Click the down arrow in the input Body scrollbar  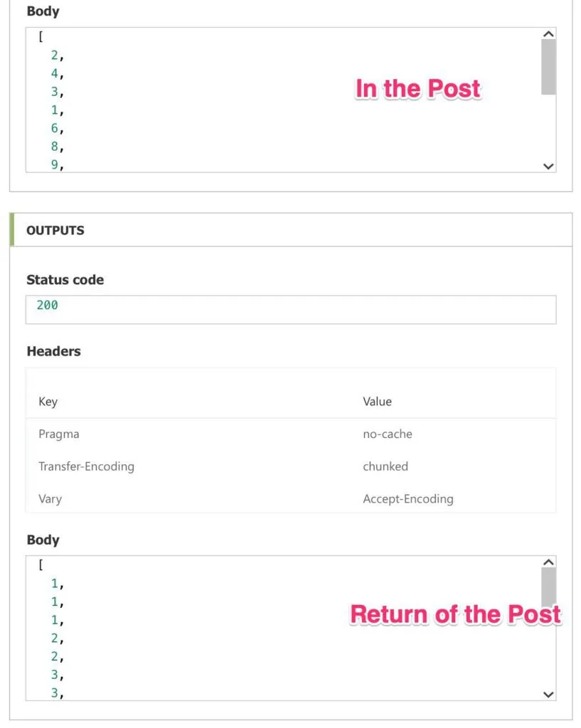tap(548, 166)
